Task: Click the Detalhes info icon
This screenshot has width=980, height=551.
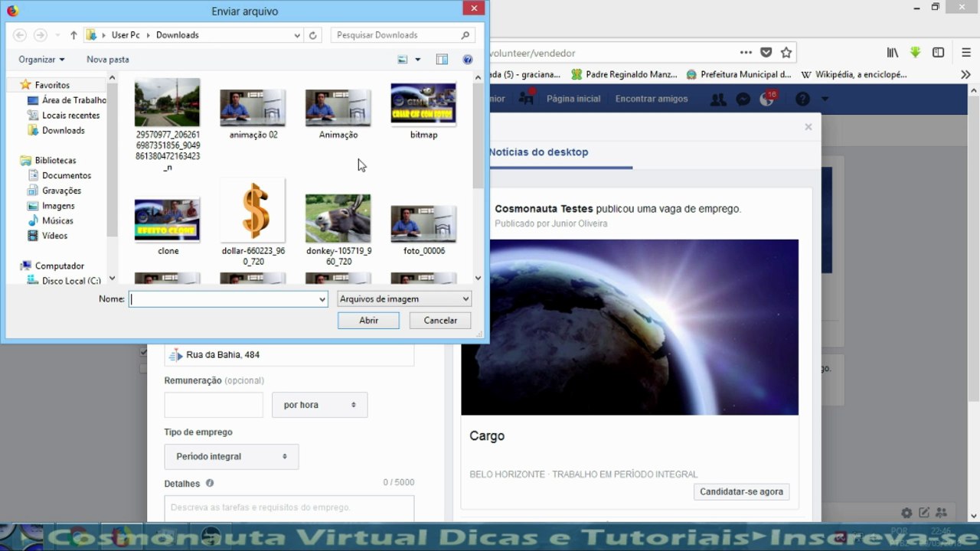Action: tap(210, 484)
